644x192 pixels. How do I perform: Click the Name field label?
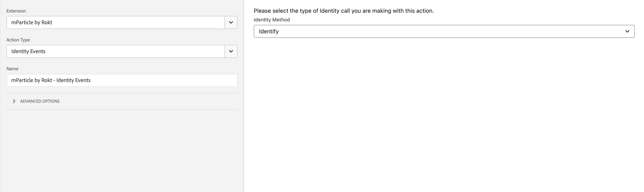pyautogui.click(x=12, y=69)
